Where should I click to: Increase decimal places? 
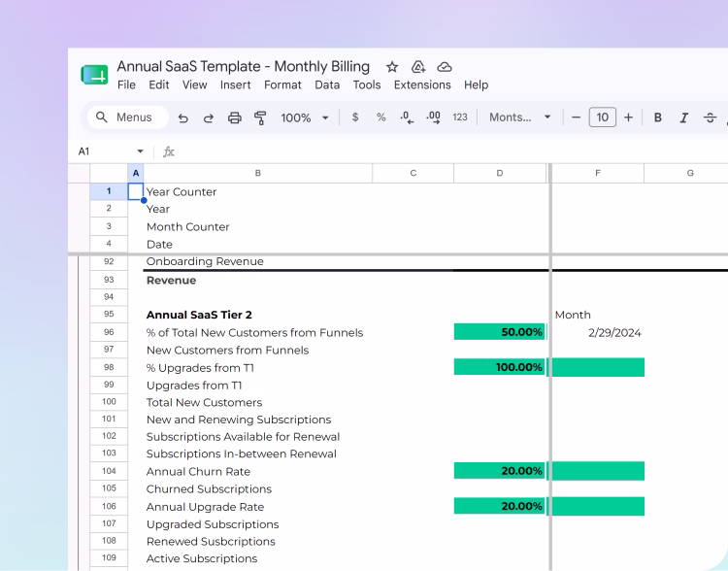click(x=433, y=118)
